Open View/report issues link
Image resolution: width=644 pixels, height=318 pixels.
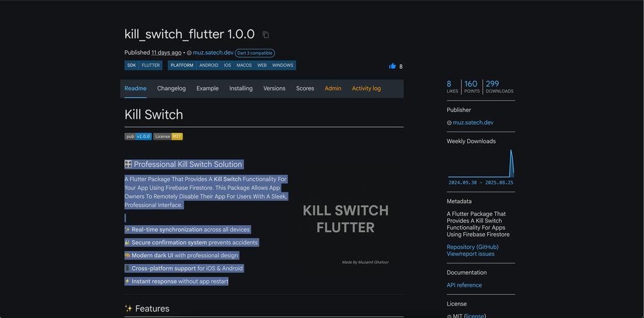pyautogui.click(x=471, y=254)
